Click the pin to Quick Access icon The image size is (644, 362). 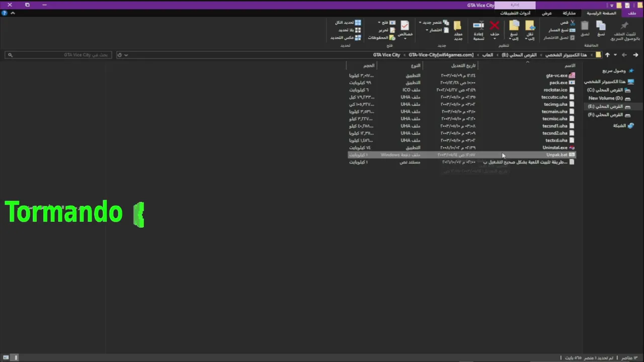[624, 26]
